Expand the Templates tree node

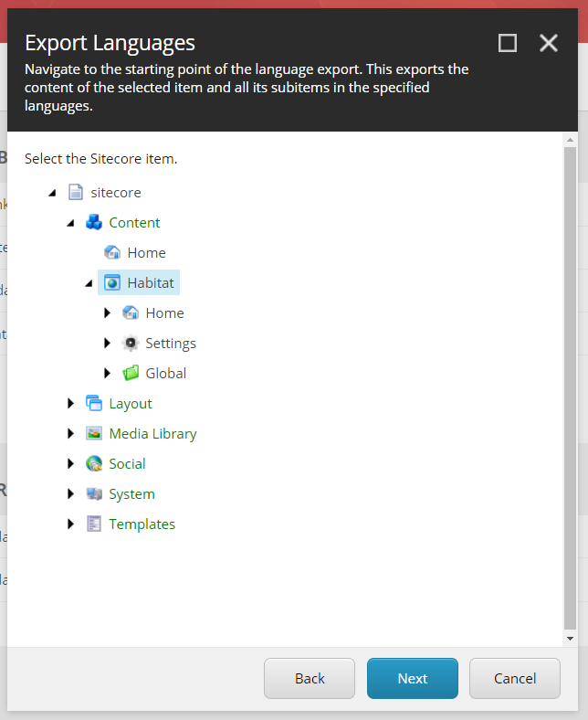(70, 524)
